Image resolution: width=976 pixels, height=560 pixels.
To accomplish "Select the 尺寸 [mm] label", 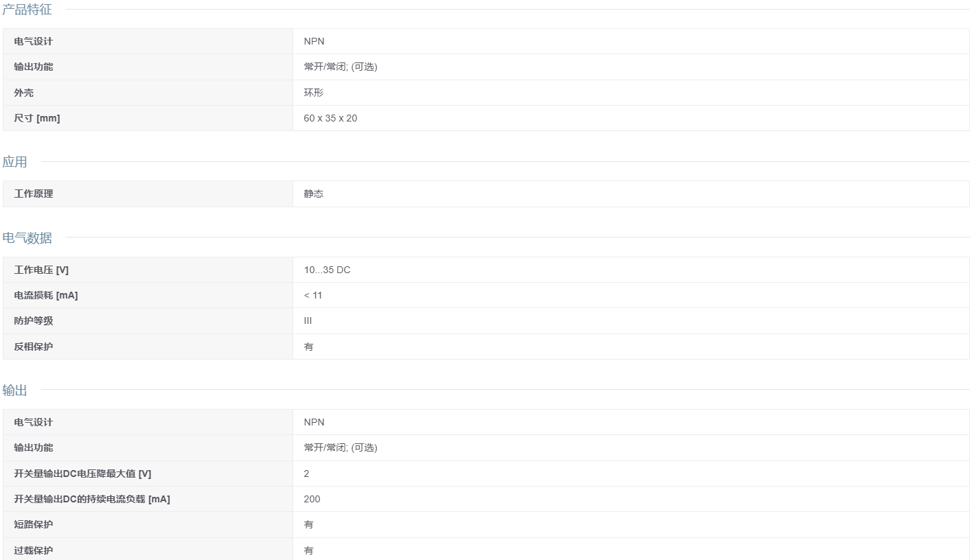I will pyautogui.click(x=36, y=118).
